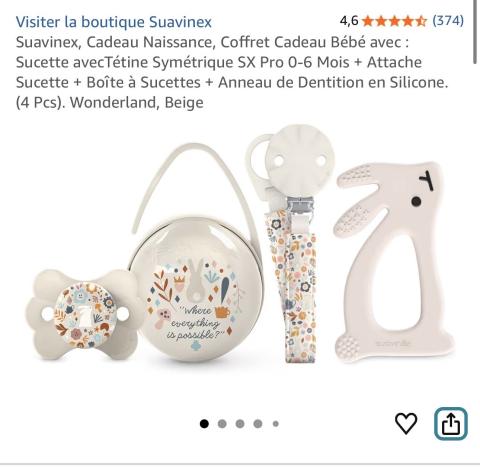Select the last small carousel dot
Image resolution: width=480 pixels, height=467 pixels.
pos(275,424)
